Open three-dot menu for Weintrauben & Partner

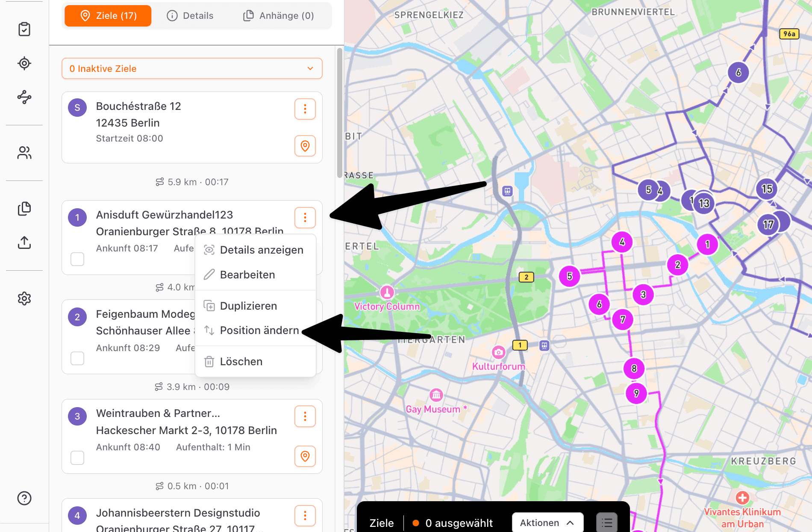[x=305, y=416]
